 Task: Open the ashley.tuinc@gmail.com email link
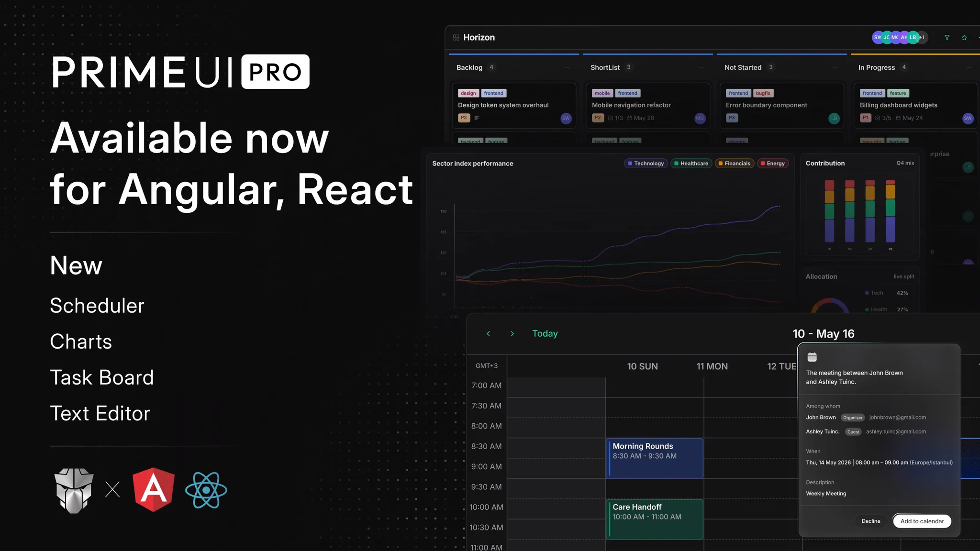click(x=896, y=431)
